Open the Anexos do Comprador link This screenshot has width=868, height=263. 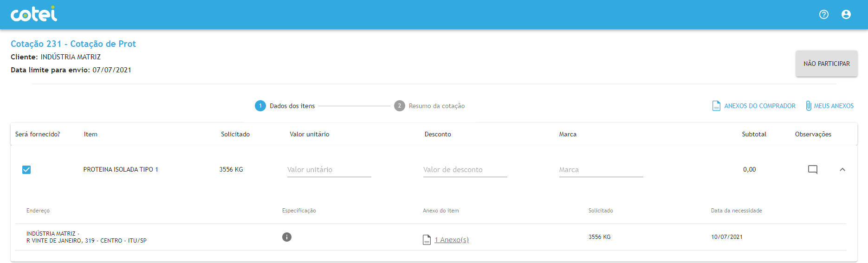[759, 106]
